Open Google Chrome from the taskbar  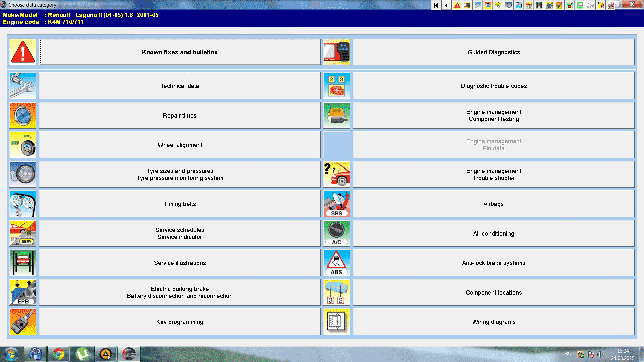(x=59, y=354)
